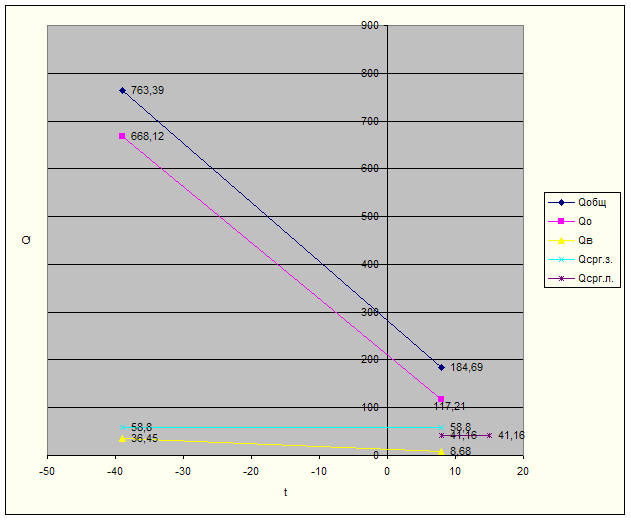Click the vertical axis title Q
The height and width of the screenshot is (520, 631).
(24, 240)
